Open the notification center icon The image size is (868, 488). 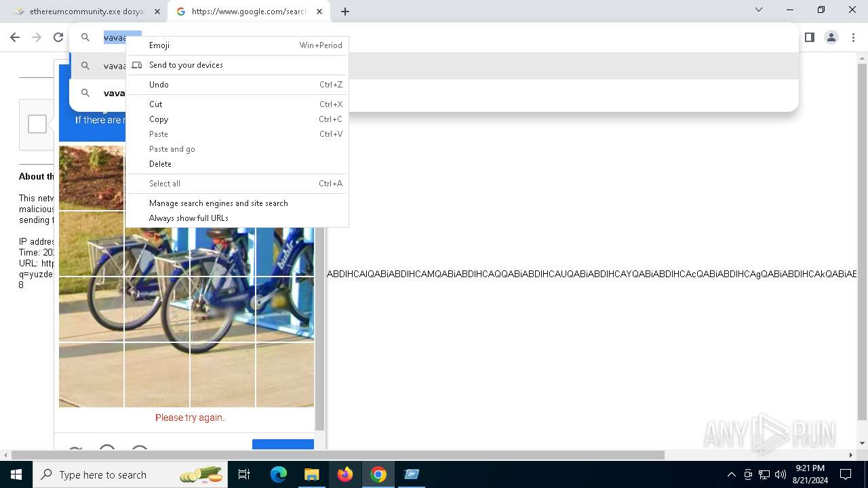pyautogui.click(x=846, y=474)
